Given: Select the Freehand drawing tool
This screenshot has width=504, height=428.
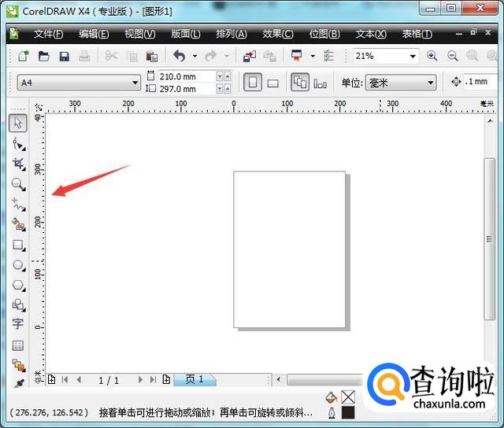Looking at the screenshot, I should 18,205.
